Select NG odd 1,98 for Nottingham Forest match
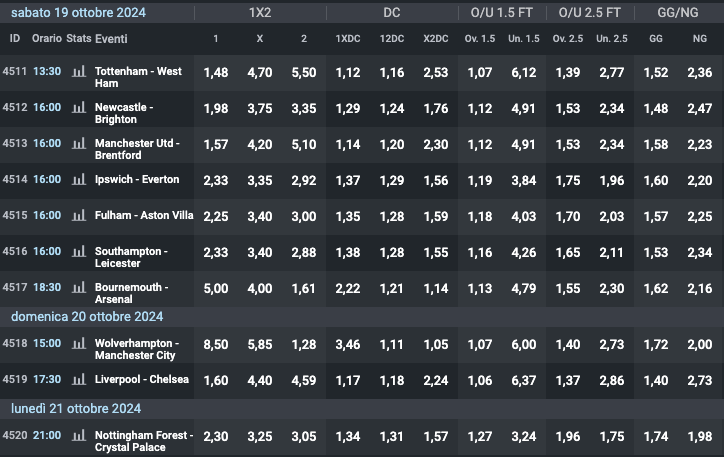Screen dimensions: 724x457 coord(700,436)
